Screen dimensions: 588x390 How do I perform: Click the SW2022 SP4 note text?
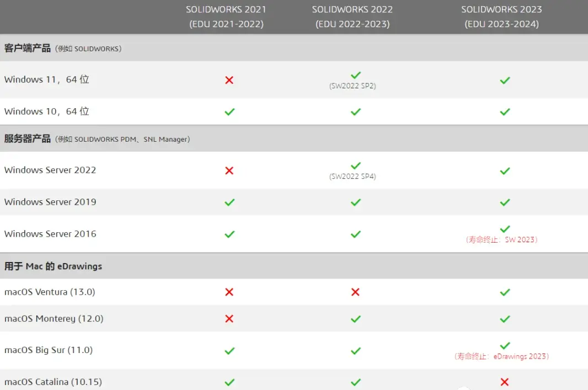(x=352, y=177)
